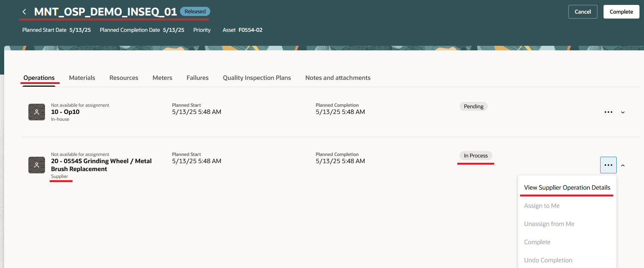Click the Released status badge

[195, 11]
